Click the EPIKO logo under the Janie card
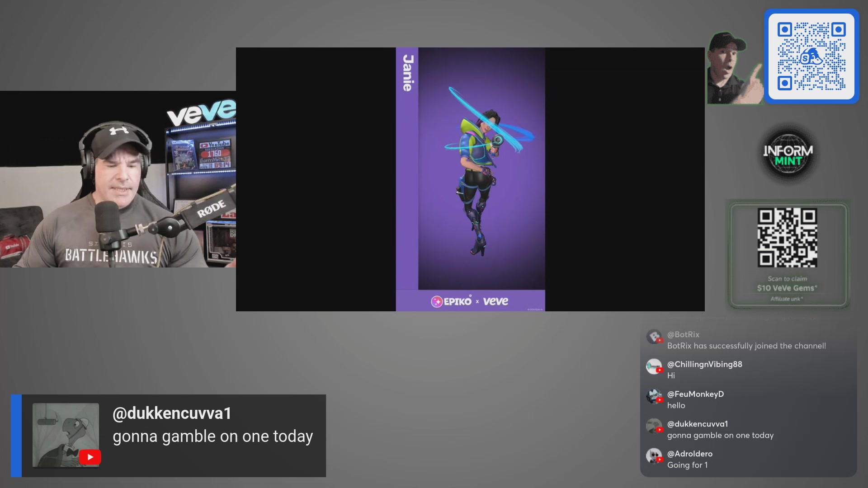The width and height of the screenshot is (868, 488). pos(451,301)
